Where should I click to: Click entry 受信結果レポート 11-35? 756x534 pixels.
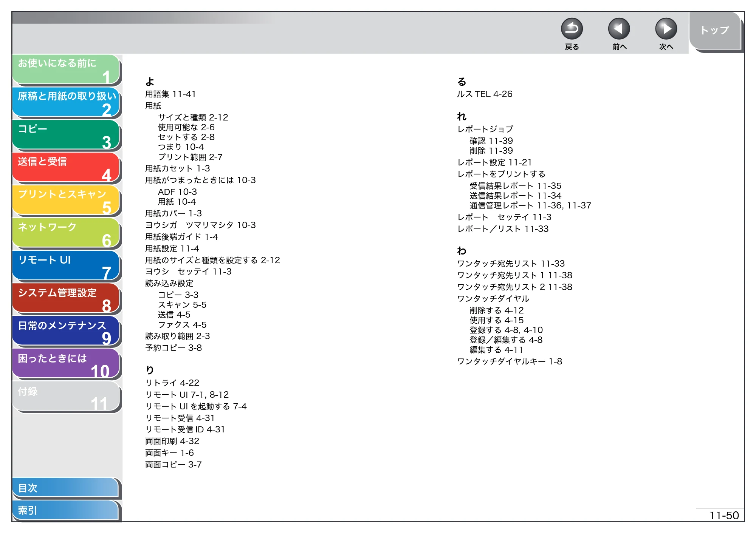point(516,186)
